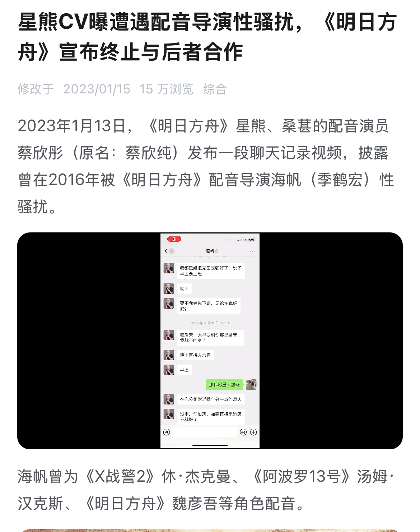Viewport: 420px width, 532px height.
Task: Open the embedded chat video thumbnail
Action: click(210, 341)
